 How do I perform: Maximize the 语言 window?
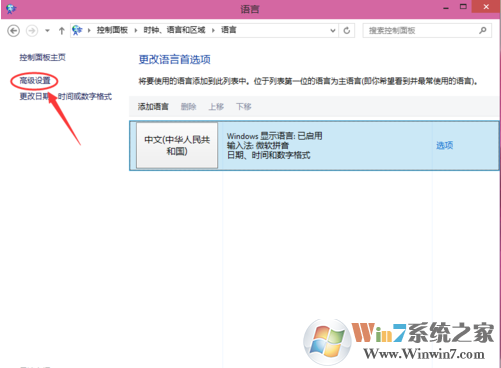pyautogui.click(x=463, y=7)
